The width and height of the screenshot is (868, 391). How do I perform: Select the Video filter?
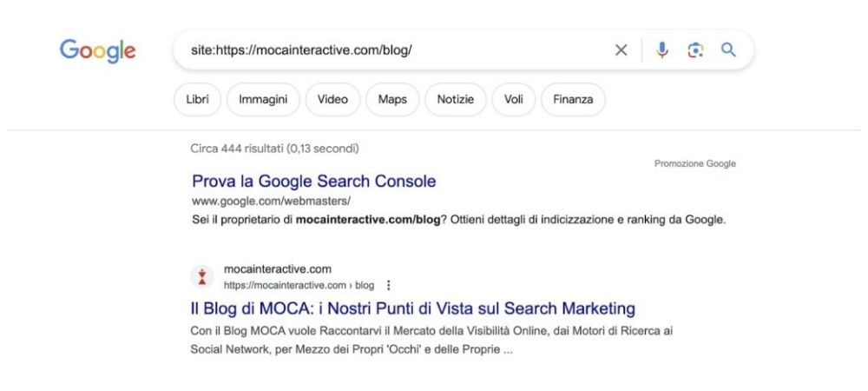coord(332,99)
